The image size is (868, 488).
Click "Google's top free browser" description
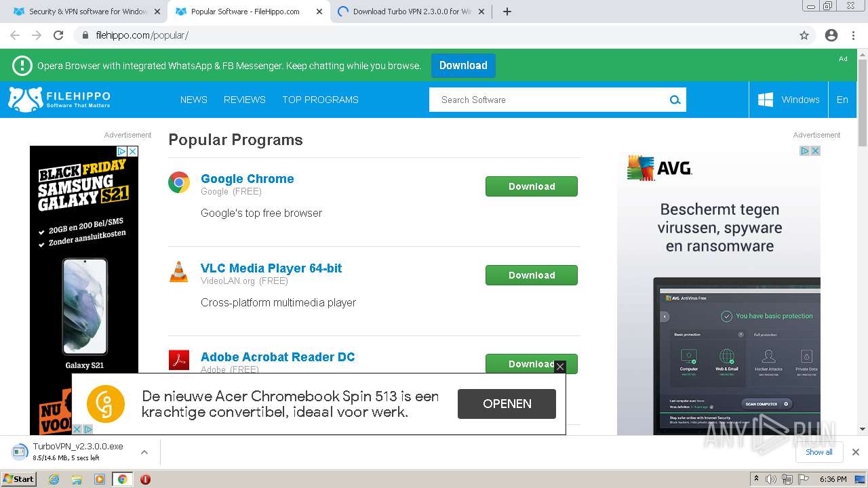pos(261,213)
